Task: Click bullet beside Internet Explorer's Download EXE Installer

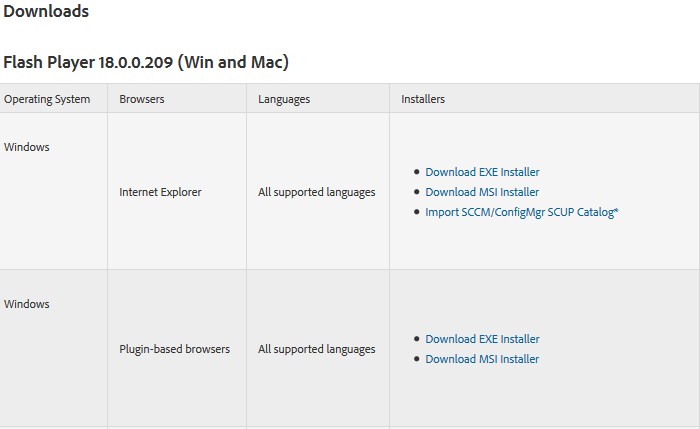Action: 416,173
